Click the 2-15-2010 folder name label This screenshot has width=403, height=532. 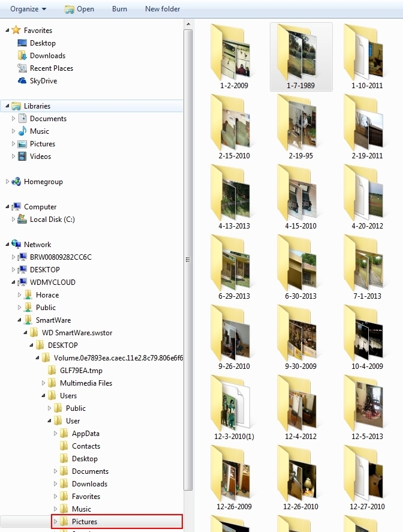[x=234, y=156]
